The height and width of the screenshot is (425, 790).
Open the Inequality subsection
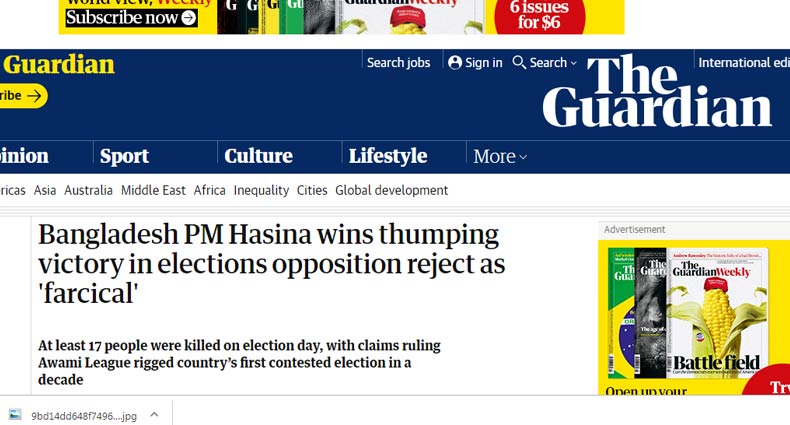tap(261, 190)
